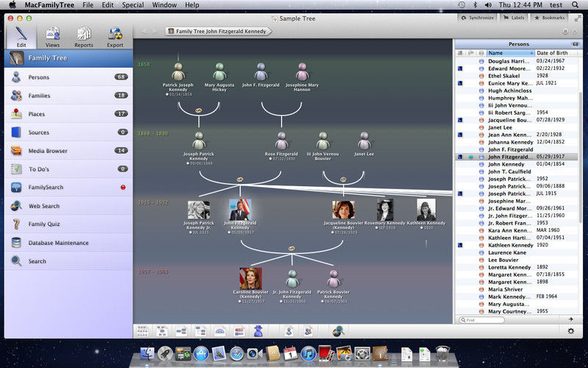Click the second hierarchy-chart icon in bottom toolbar
The image size is (588, 368).
(162, 331)
